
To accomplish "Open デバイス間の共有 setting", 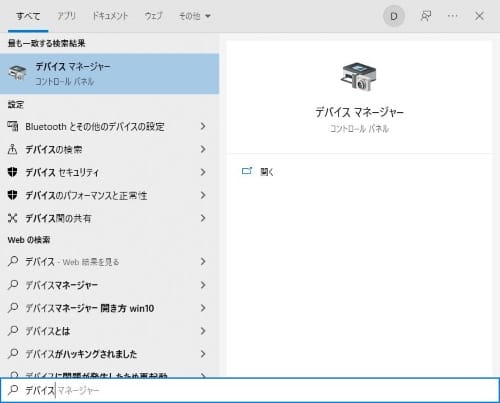I will (109, 218).
